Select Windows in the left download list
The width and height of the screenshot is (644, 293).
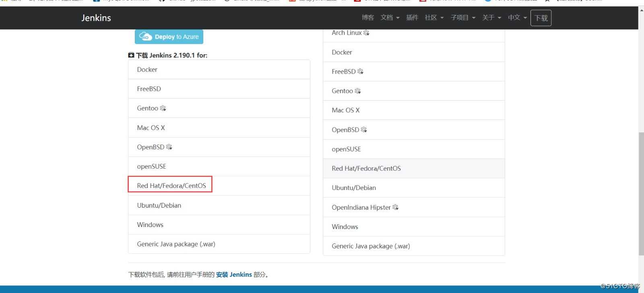click(x=219, y=225)
